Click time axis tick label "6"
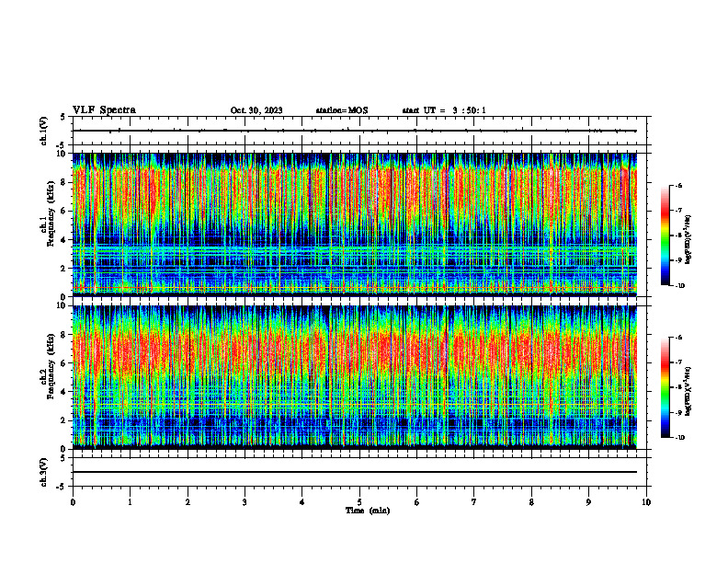 (x=417, y=502)
